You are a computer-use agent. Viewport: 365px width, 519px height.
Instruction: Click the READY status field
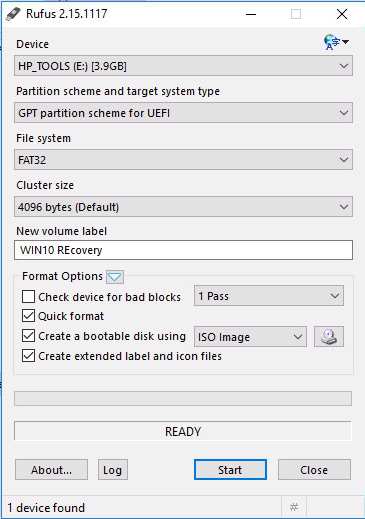click(x=183, y=431)
